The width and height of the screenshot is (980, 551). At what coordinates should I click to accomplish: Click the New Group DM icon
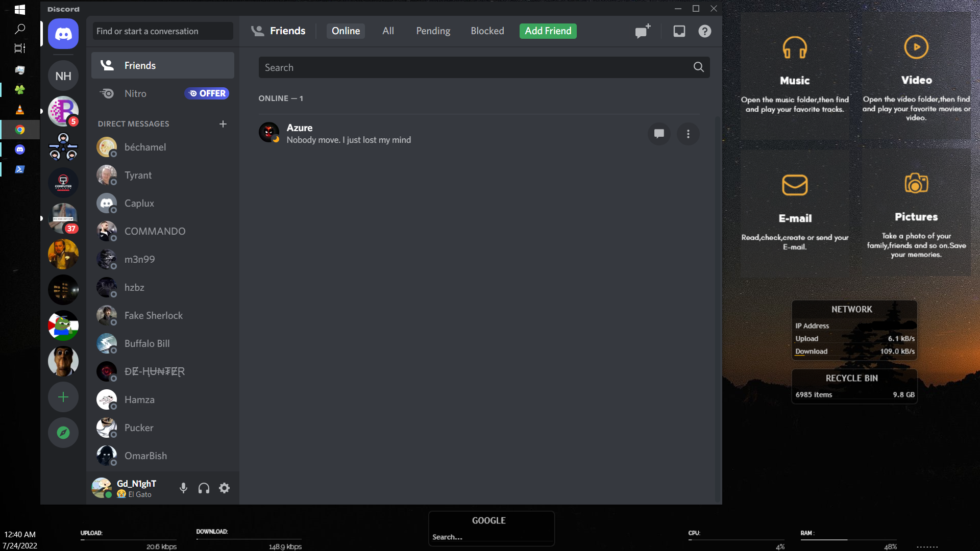[643, 31]
